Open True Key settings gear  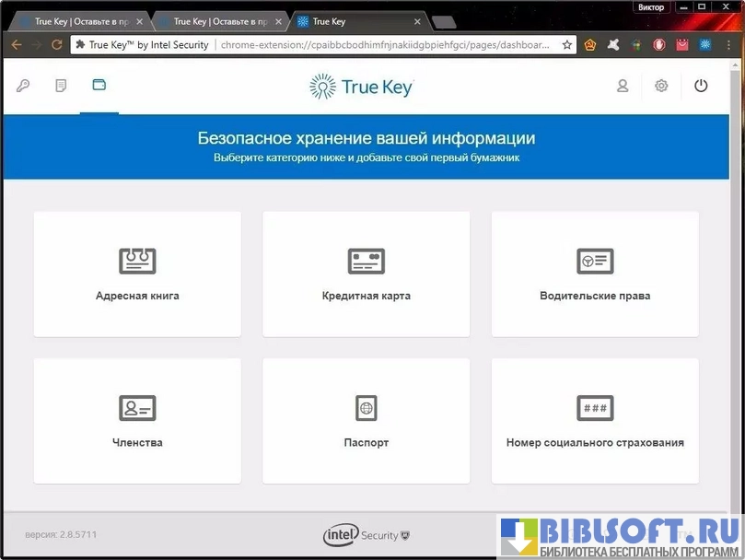point(661,86)
